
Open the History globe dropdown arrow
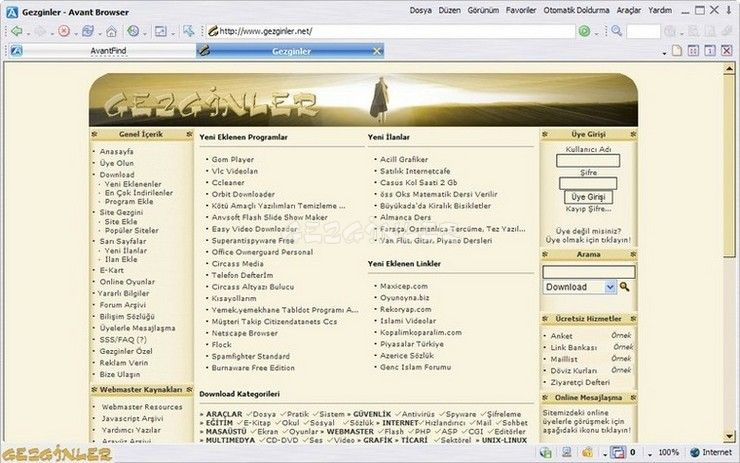coord(145,34)
